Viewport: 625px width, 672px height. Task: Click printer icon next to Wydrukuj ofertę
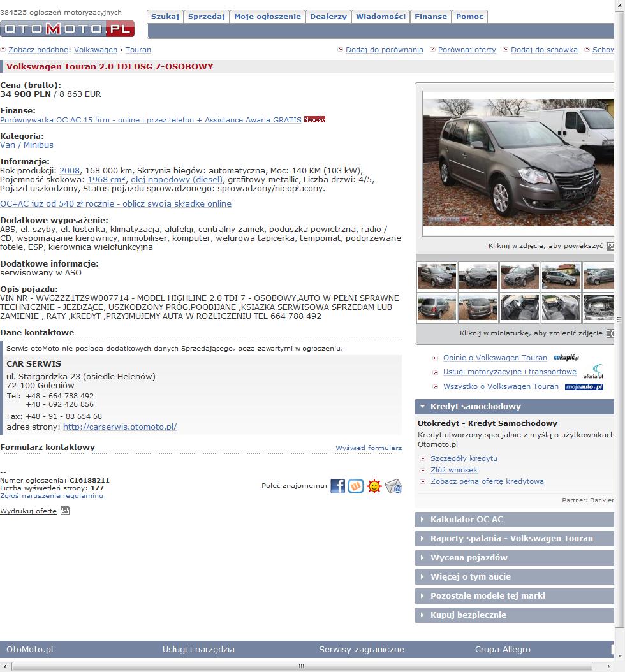coord(65,511)
